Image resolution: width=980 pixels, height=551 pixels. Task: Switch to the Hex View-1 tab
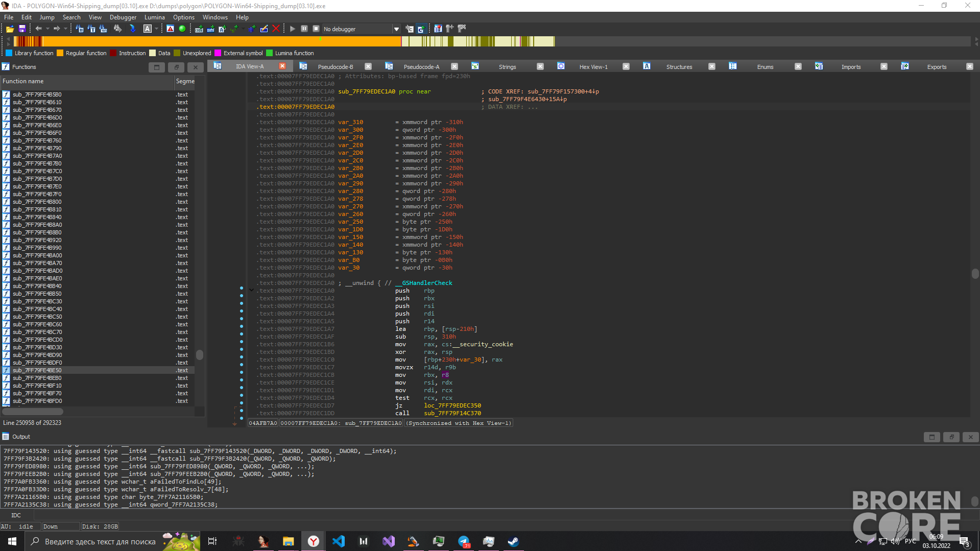click(x=593, y=67)
